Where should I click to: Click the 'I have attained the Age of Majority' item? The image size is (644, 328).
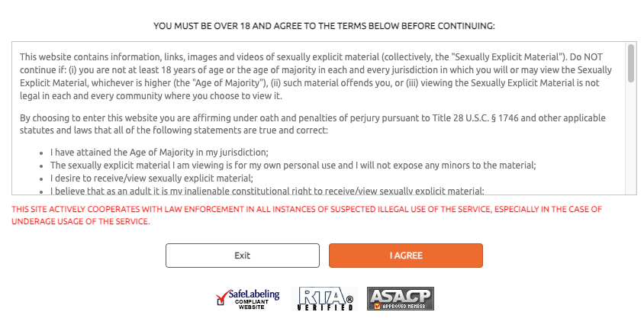tap(159, 152)
